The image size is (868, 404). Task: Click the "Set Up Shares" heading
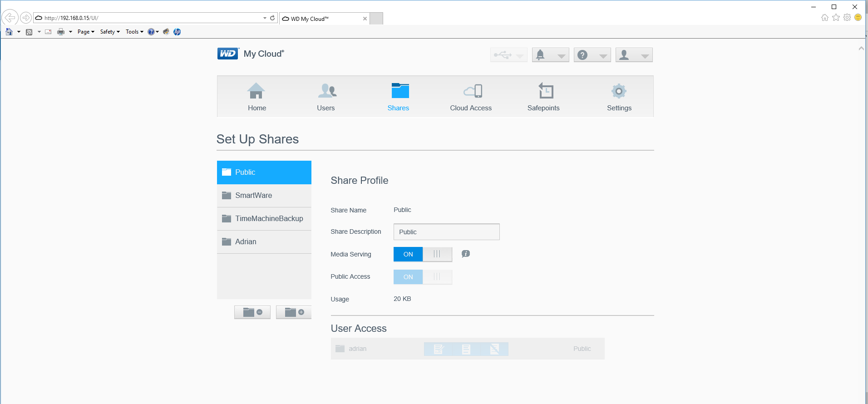[257, 139]
